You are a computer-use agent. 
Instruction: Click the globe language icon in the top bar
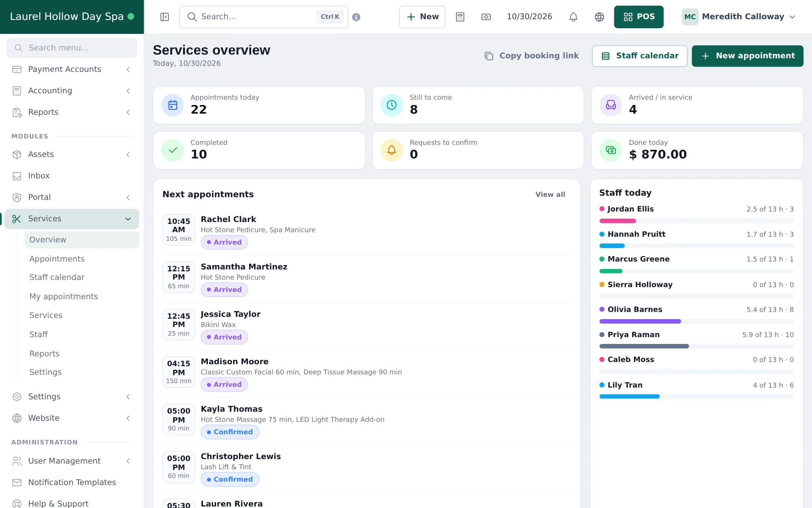tap(599, 17)
